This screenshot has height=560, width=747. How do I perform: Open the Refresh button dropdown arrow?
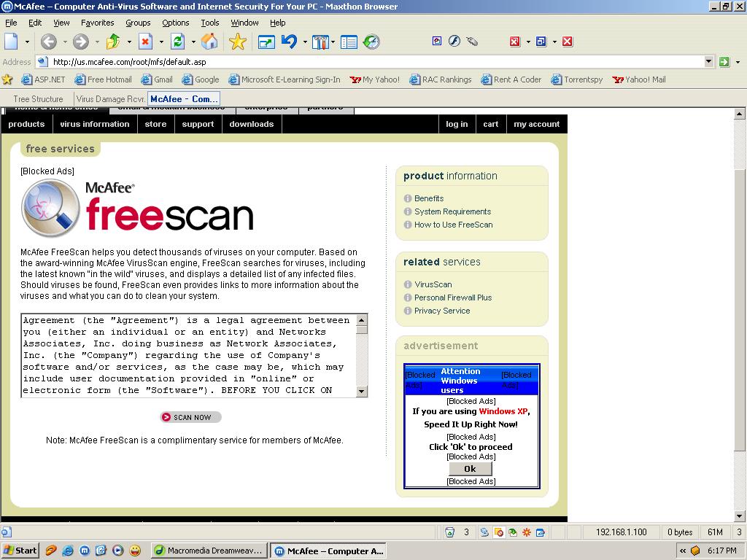coord(193,42)
